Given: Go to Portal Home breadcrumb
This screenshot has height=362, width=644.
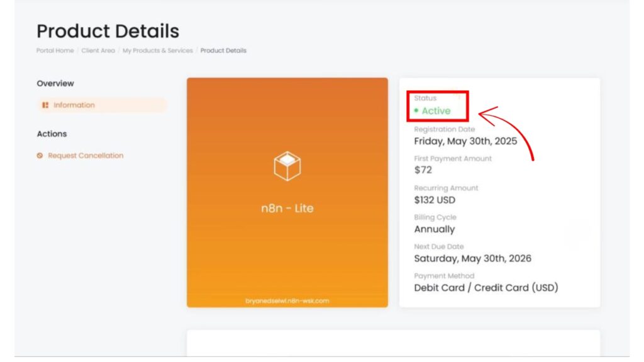Looking at the screenshot, I should pyautogui.click(x=55, y=51).
